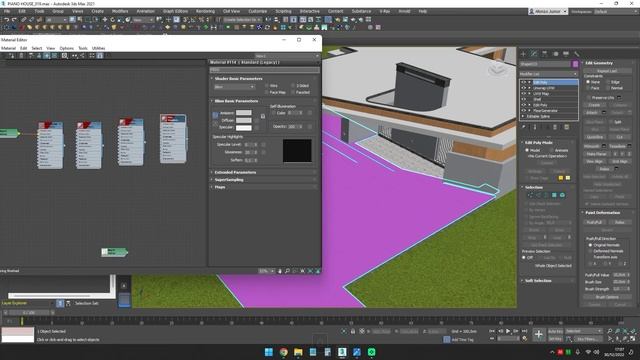Click the purple object color swatch
The height and width of the screenshot is (360, 640).
[x=575, y=64]
